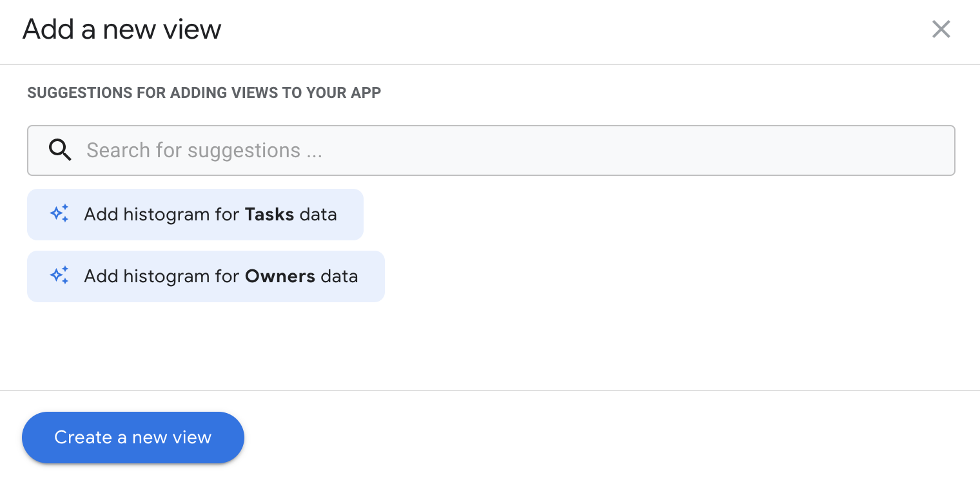The height and width of the screenshot is (482, 980).
Task: Click the sparkle icon beside Owners suggestion
Action: click(x=59, y=276)
